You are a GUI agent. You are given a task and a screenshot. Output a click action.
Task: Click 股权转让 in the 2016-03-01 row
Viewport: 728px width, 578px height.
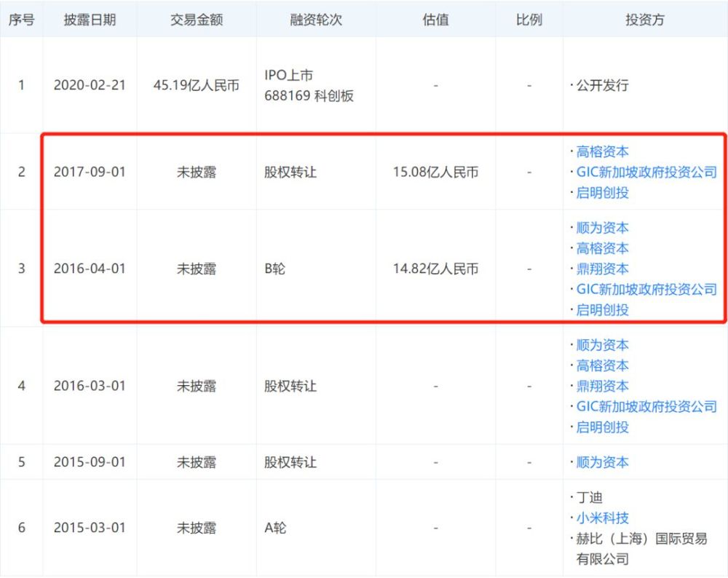click(290, 386)
